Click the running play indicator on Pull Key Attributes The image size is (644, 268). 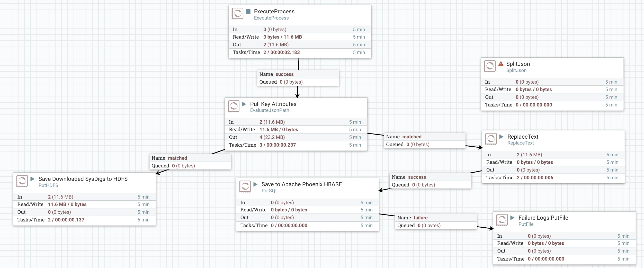(244, 104)
